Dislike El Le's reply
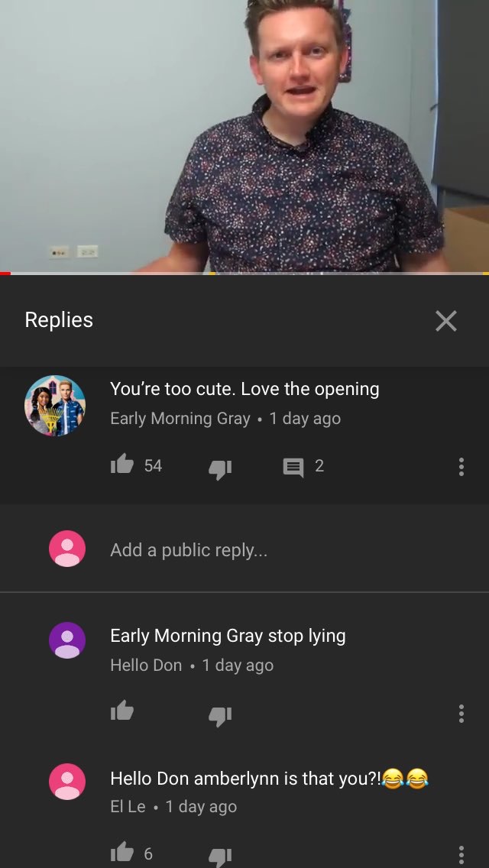Image resolution: width=489 pixels, height=868 pixels. [x=220, y=857]
